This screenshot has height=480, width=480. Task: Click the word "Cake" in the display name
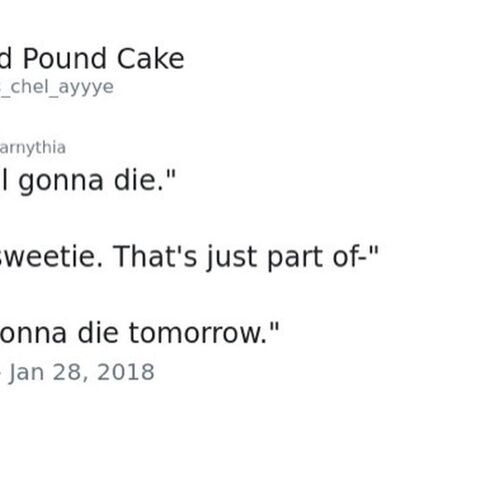151,59
